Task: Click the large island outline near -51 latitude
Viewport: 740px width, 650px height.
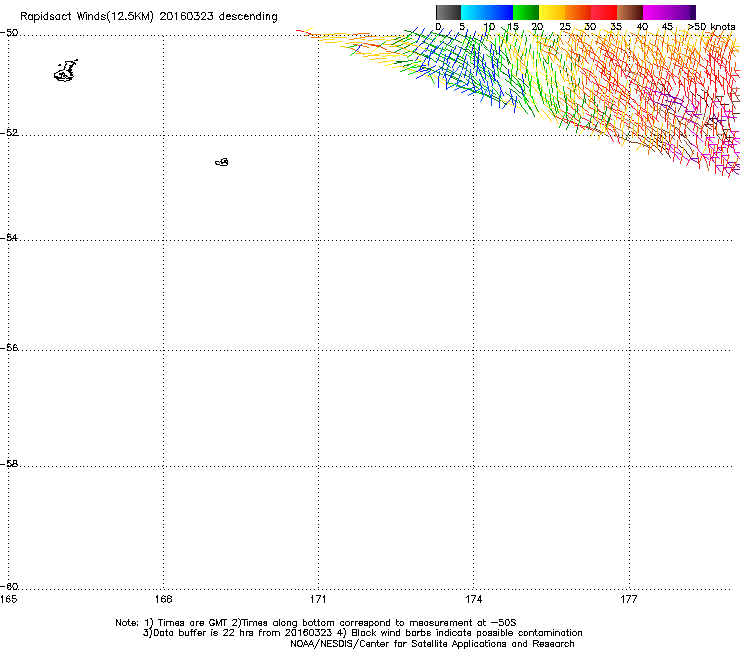Action: [x=66, y=71]
